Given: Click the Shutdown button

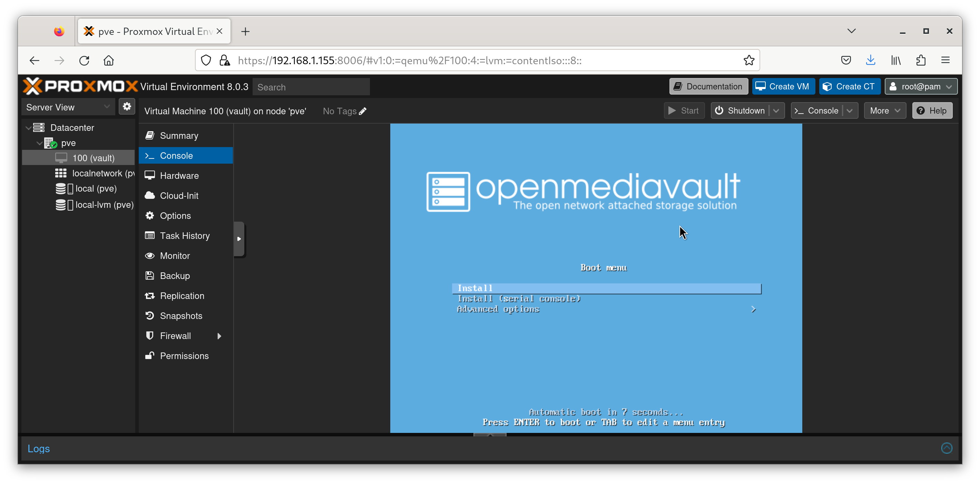Looking at the screenshot, I should point(740,111).
